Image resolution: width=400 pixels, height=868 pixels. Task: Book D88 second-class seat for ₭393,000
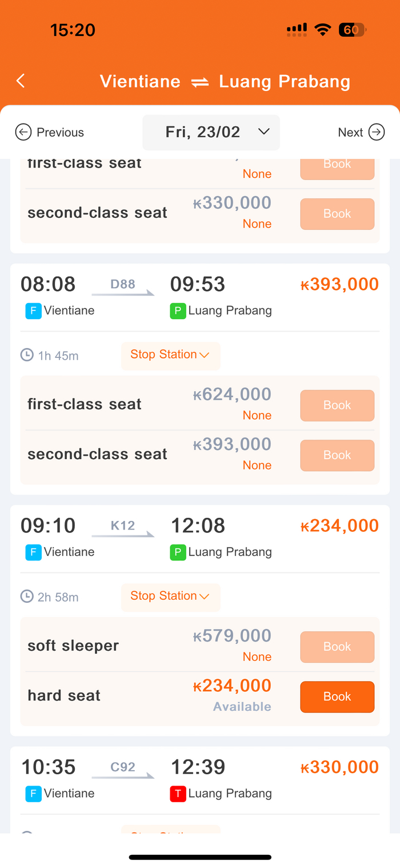(337, 455)
